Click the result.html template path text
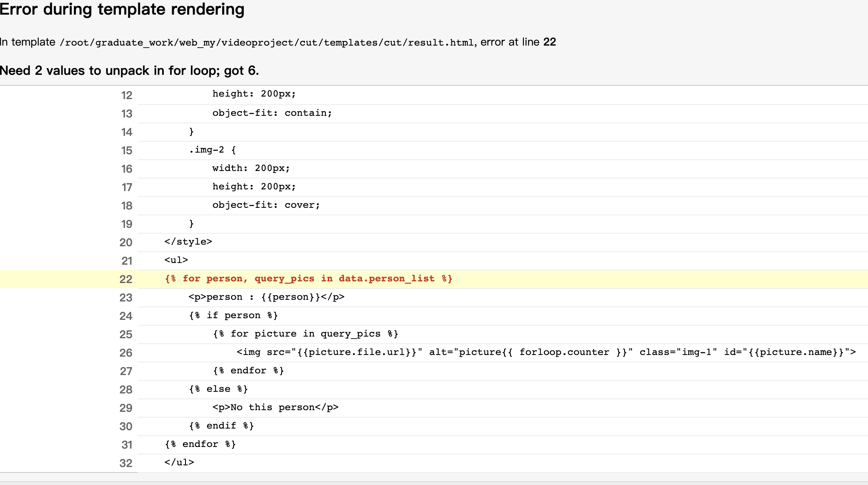The width and height of the screenshot is (868, 485). coord(266,43)
